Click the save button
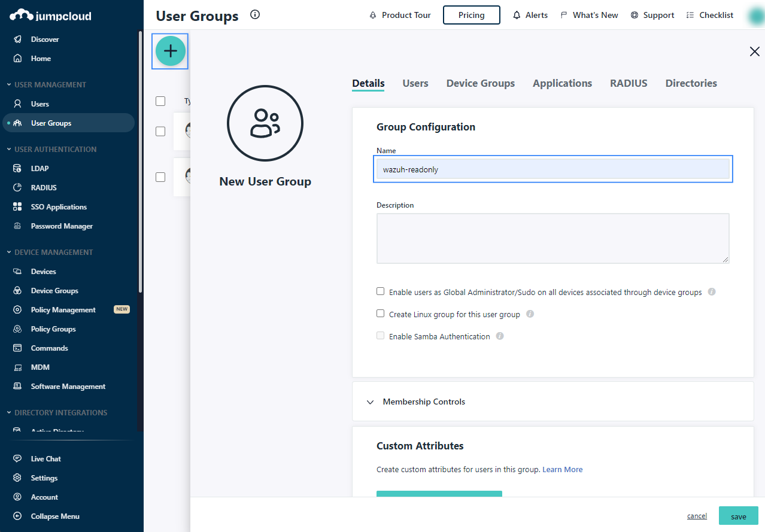The width and height of the screenshot is (765, 532). click(x=738, y=516)
